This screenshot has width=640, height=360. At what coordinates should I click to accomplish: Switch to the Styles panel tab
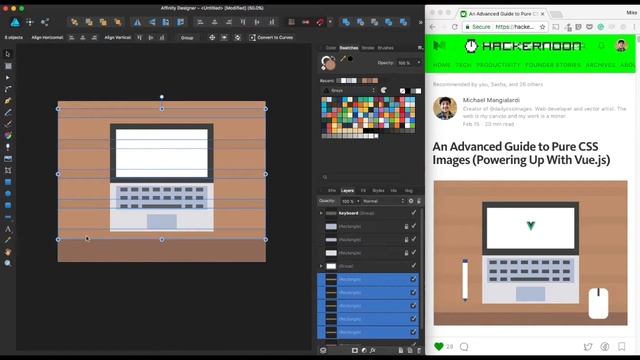(x=378, y=191)
